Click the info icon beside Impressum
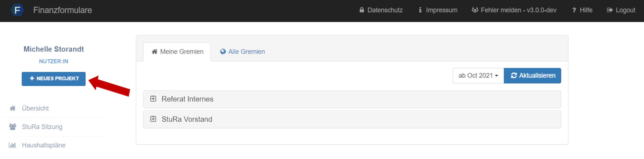This screenshot has width=644, height=159. pyautogui.click(x=420, y=10)
